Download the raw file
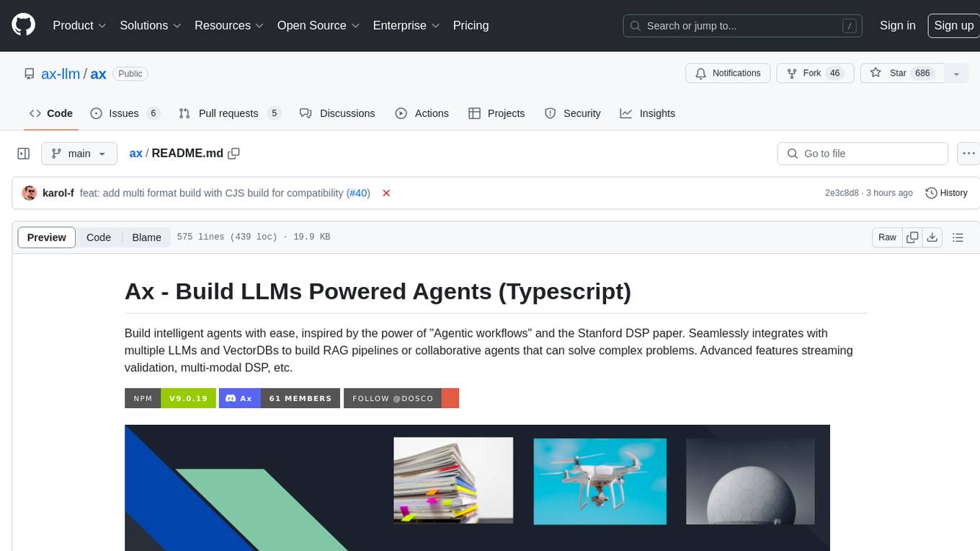Image resolution: width=980 pixels, height=551 pixels. pos(932,237)
